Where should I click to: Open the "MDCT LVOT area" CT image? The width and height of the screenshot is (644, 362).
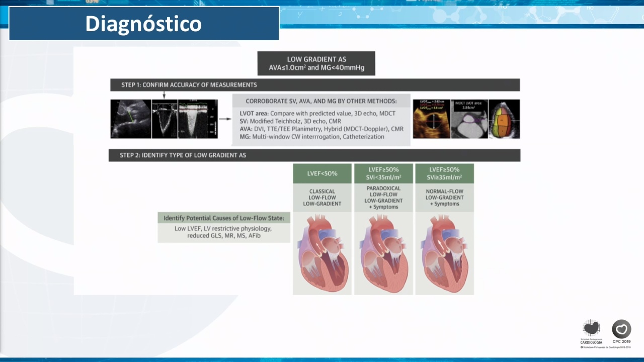[469, 119]
